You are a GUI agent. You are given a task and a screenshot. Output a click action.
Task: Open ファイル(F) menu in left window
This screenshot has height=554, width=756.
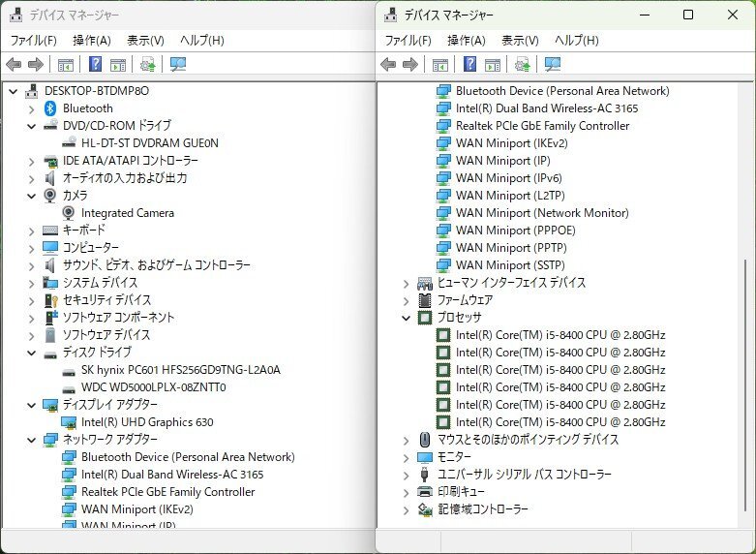[33, 40]
